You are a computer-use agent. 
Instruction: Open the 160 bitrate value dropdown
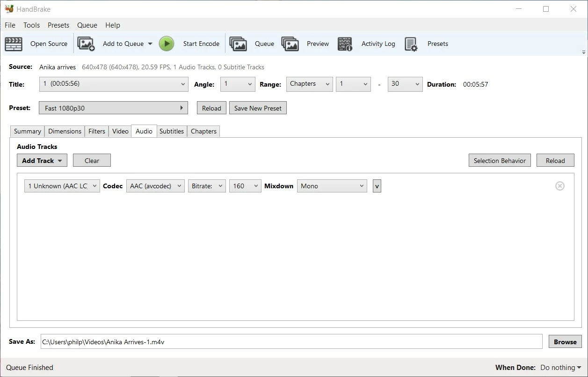(x=245, y=186)
